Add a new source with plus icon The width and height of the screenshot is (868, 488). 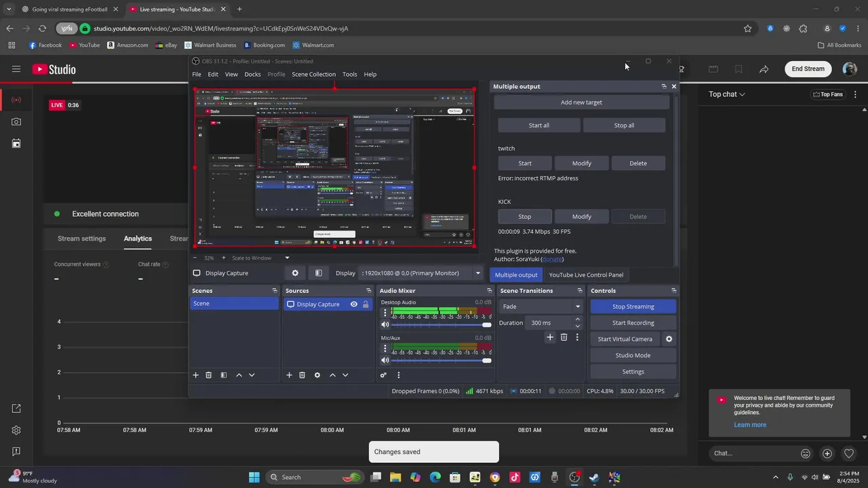(289, 375)
